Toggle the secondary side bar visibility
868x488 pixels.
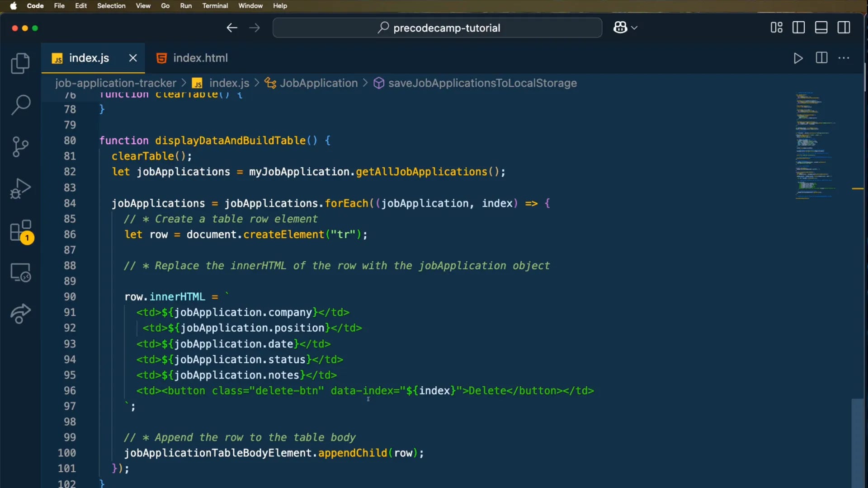pyautogui.click(x=844, y=28)
